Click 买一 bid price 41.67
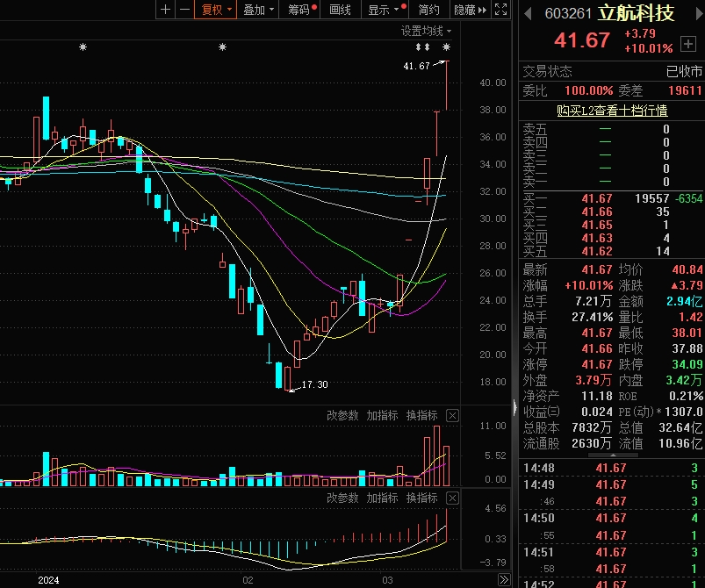705x588 pixels. click(597, 198)
